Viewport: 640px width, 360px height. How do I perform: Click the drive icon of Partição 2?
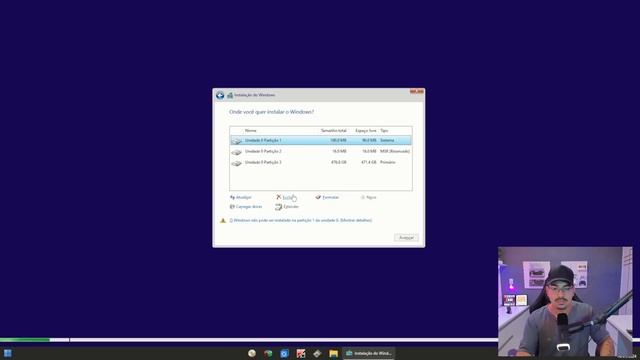[x=236, y=152]
